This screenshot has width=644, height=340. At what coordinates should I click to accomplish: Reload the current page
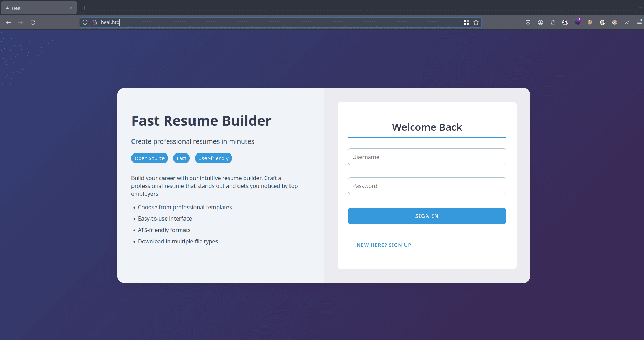(33, 22)
